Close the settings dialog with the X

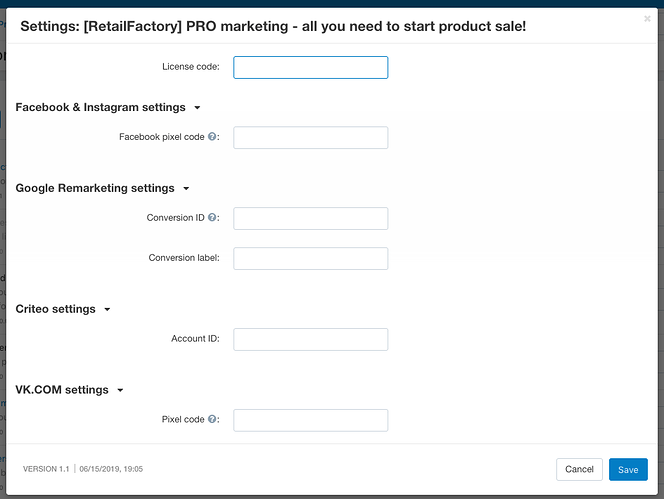point(647,19)
